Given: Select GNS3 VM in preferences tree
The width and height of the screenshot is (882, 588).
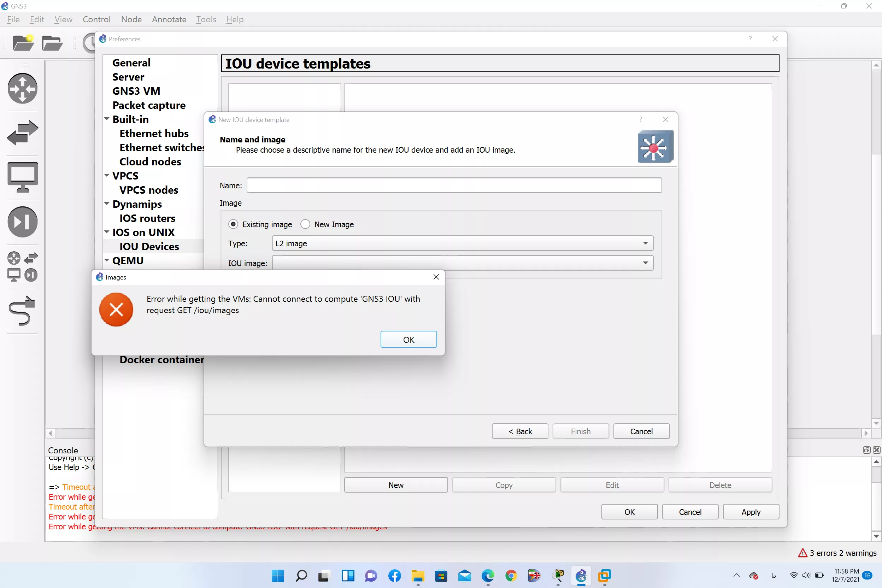Looking at the screenshot, I should pyautogui.click(x=136, y=91).
